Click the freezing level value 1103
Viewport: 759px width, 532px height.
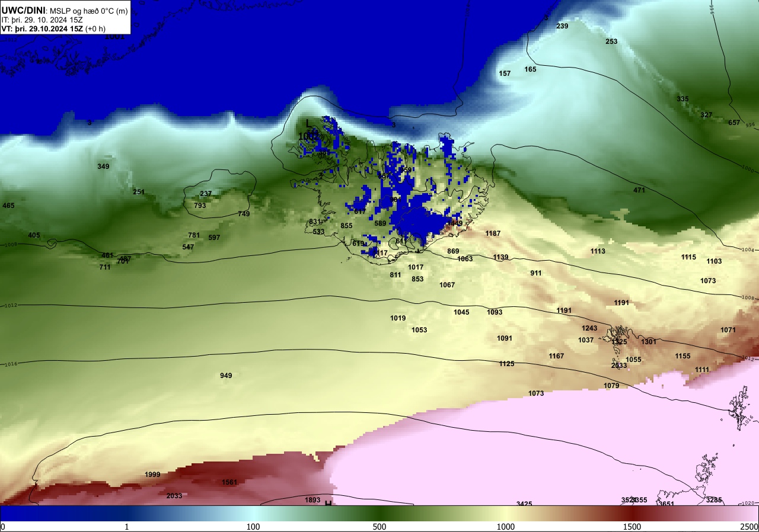pyautogui.click(x=714, y=261)
